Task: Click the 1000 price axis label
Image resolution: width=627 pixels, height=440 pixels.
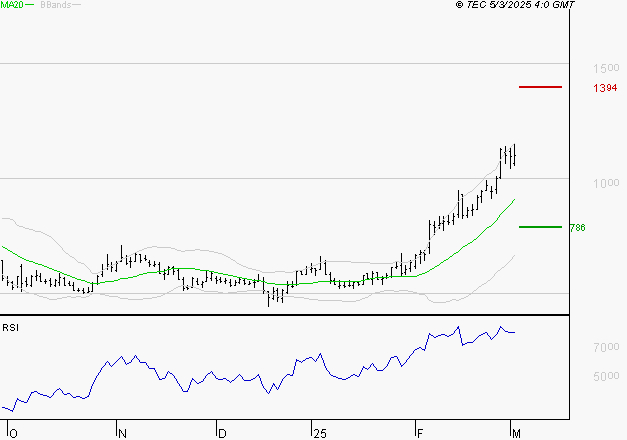Action: tap(606, 183)
